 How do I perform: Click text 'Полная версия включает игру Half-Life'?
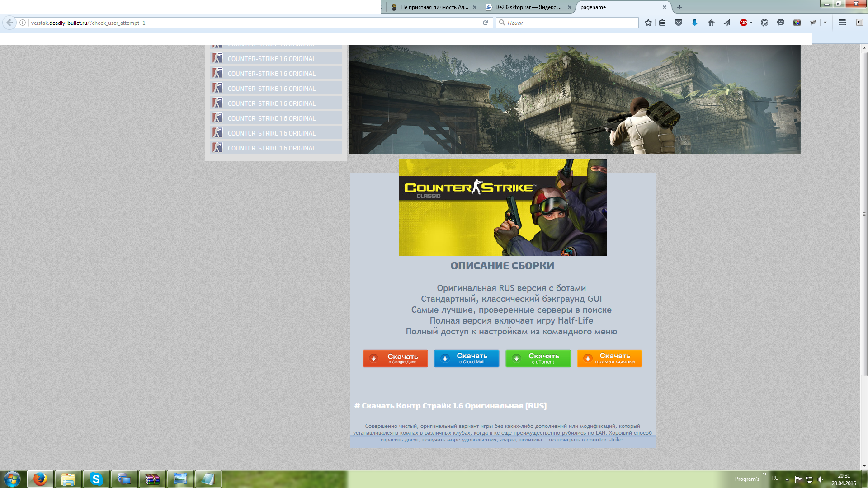(511, 320)
